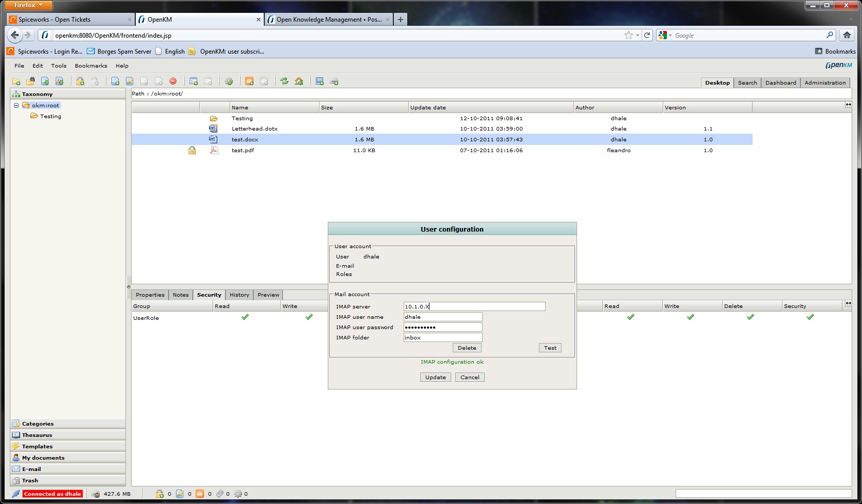
Task: Go to the home folder via the house icon
Action: point(299,82)
